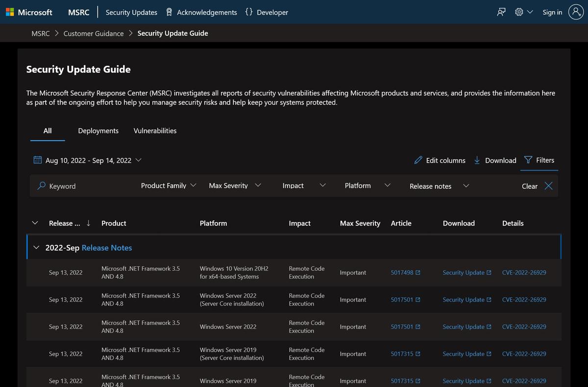Toggle the Filters button
Image resolution: width=588 pixels, height=387 pixels.
click(x=539, y=160)
